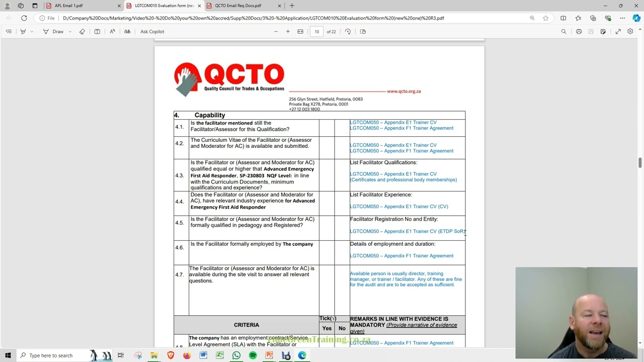The image size is (644, 362).
Task: Enter full screen PDF view
Action: 618,31
